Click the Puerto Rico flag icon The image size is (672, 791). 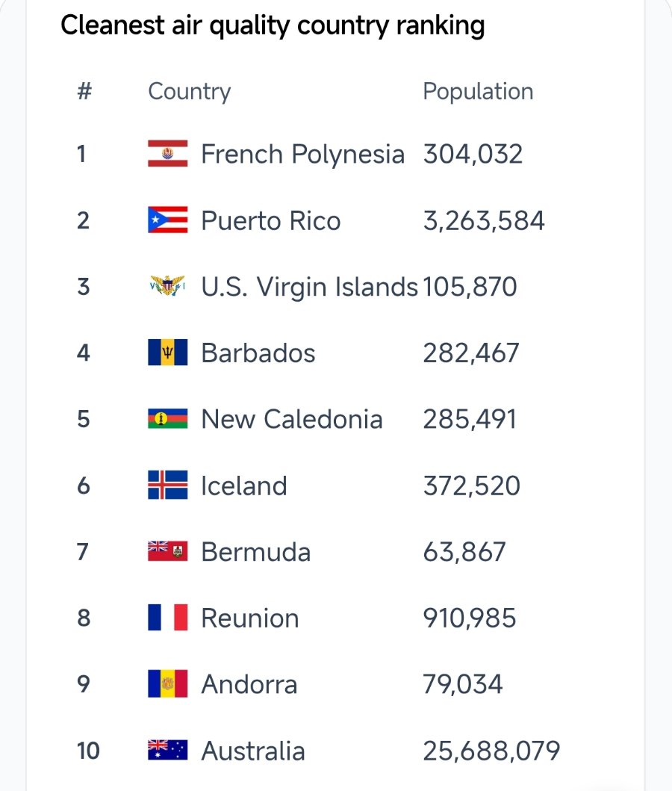click(x=167, y=220)
